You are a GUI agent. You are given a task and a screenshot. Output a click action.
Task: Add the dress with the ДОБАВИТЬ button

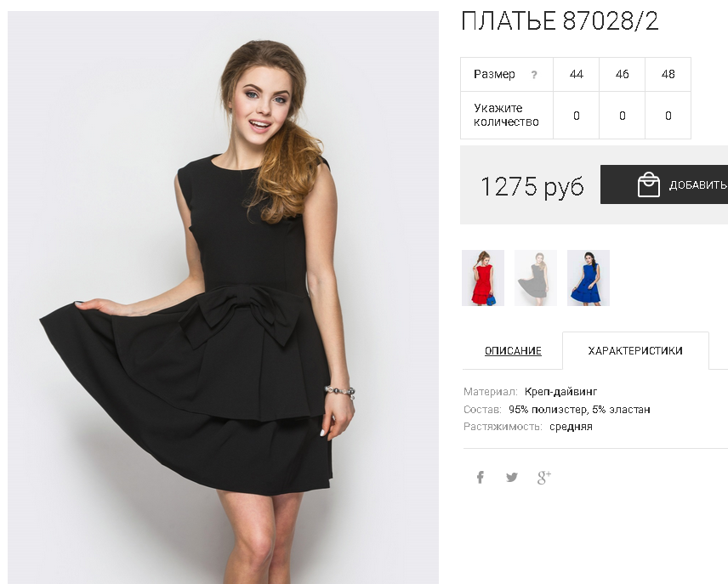(x=664, y=184)
